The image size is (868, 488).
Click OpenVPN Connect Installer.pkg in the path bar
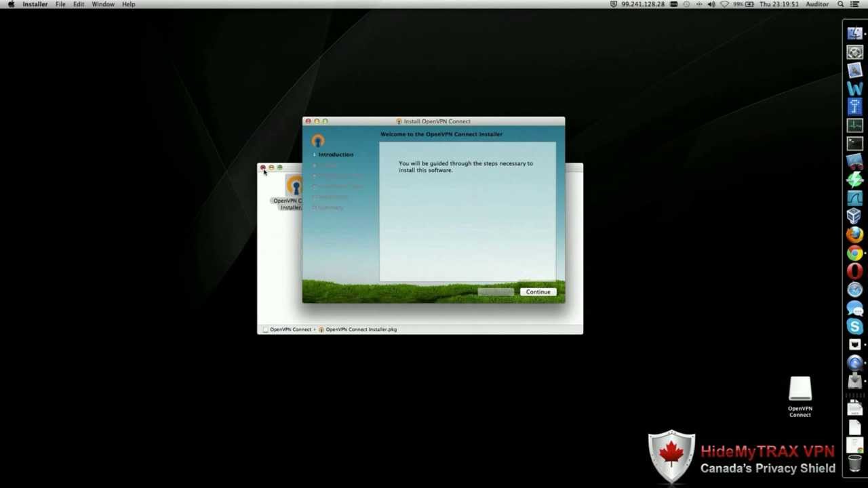click(357, 329)
